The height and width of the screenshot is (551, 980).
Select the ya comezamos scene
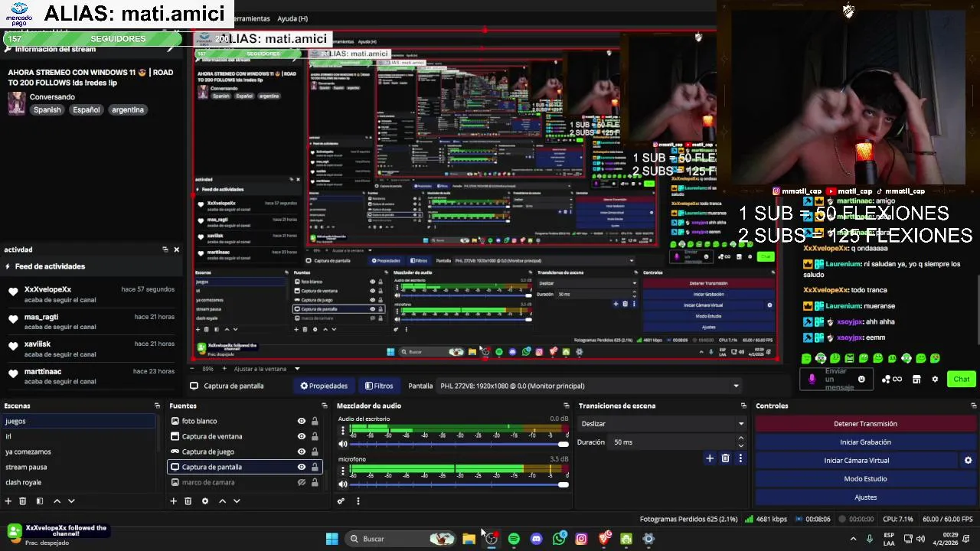(x=78, y=452)
